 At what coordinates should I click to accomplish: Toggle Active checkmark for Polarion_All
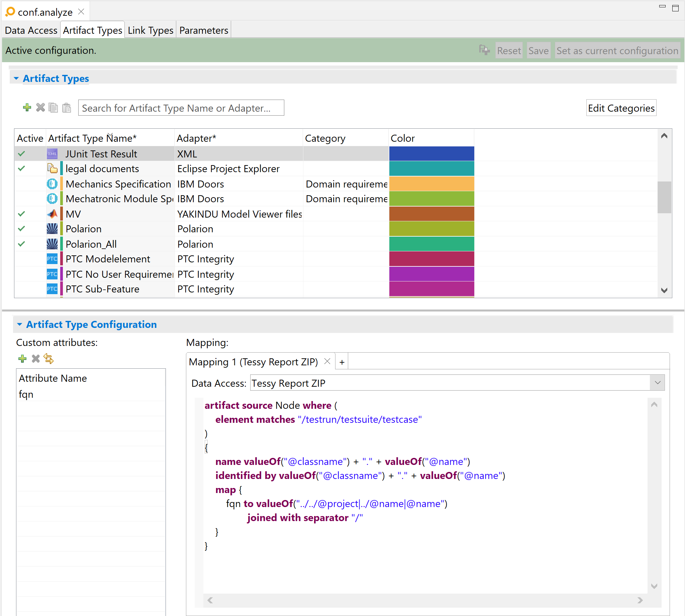point(22,244)
